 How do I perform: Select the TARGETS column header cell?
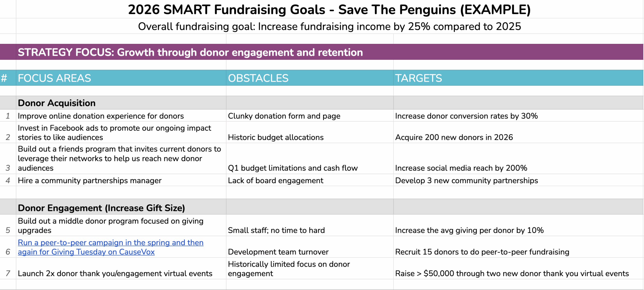418,78
